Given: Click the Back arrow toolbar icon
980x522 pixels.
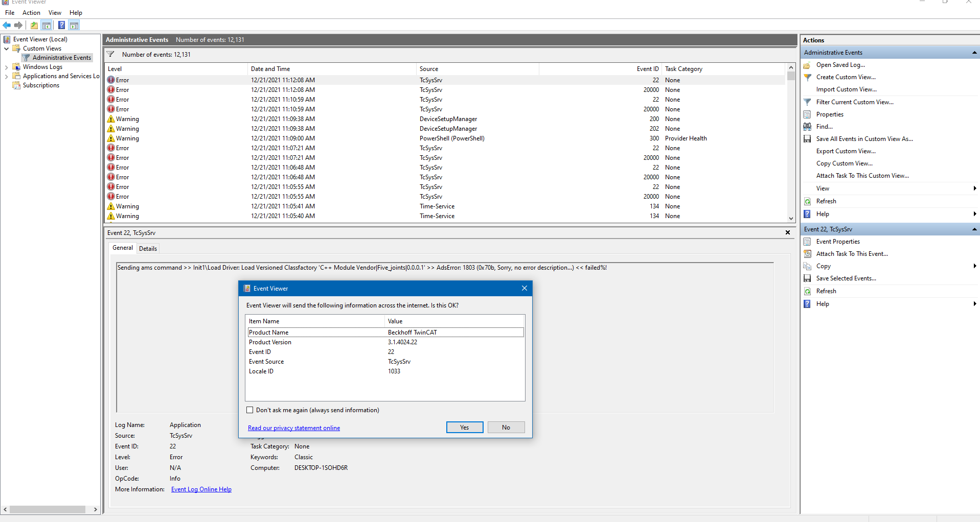Looking at the screenshot, I should [7, 25].
